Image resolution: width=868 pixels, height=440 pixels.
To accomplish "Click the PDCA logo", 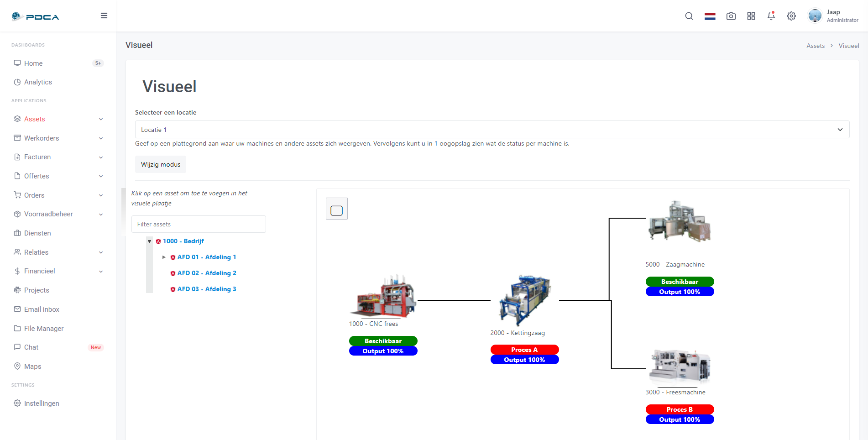I will click(x=36, y=17).
